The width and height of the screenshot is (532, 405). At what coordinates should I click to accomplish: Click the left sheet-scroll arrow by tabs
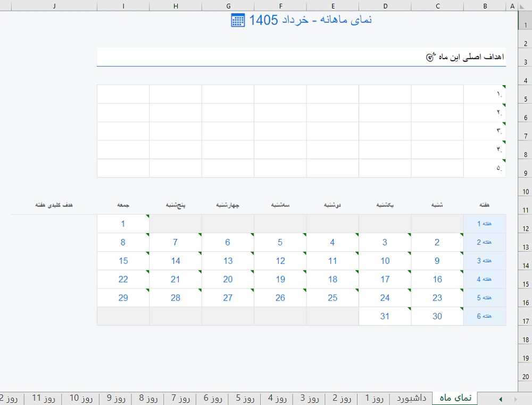tap(501, 399)
